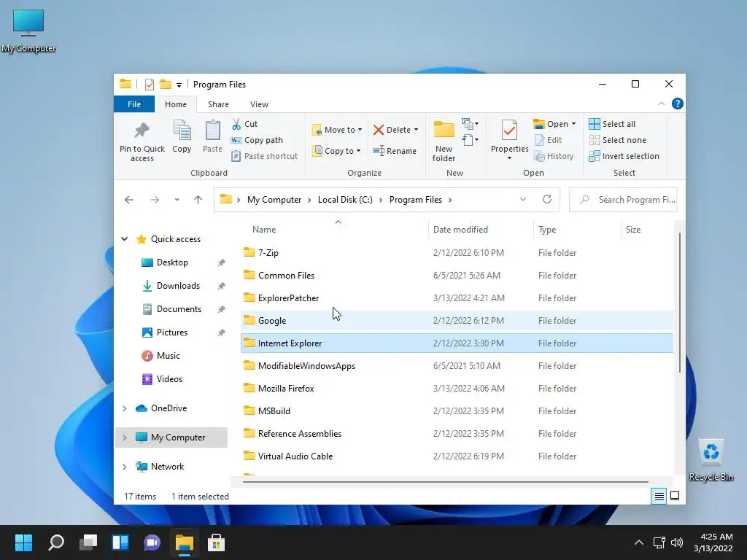Click the New folder quick access toolbar icon
This screenshot has height=560, width=747.
click(x=166, y=85)
